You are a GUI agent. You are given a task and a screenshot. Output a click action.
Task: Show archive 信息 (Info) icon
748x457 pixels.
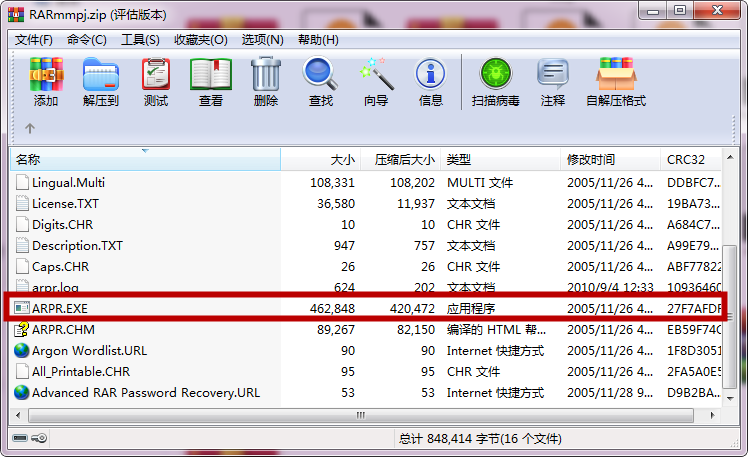(x=430, y=74)
